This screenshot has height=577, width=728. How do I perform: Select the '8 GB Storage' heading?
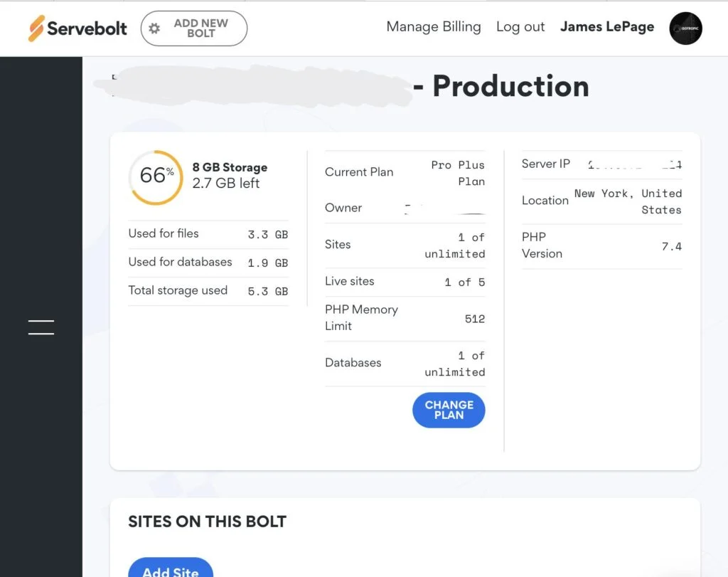[x=230, y=167]
